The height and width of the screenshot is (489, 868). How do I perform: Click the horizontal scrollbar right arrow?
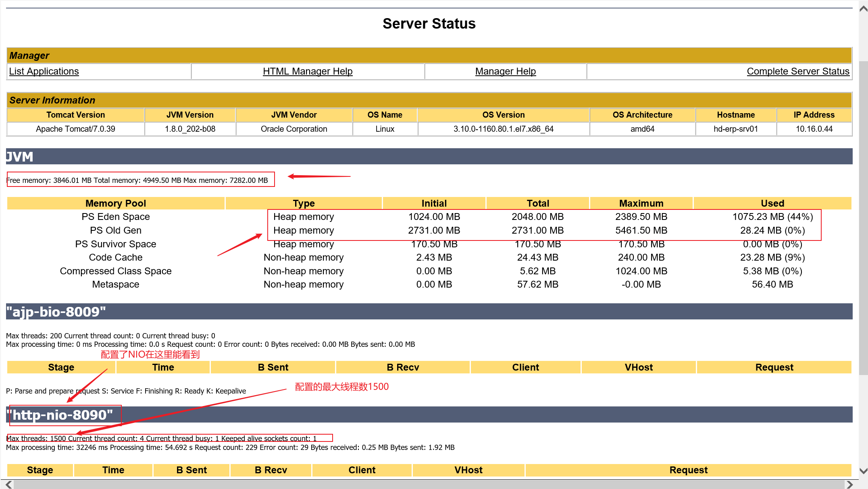click(849, 485)
